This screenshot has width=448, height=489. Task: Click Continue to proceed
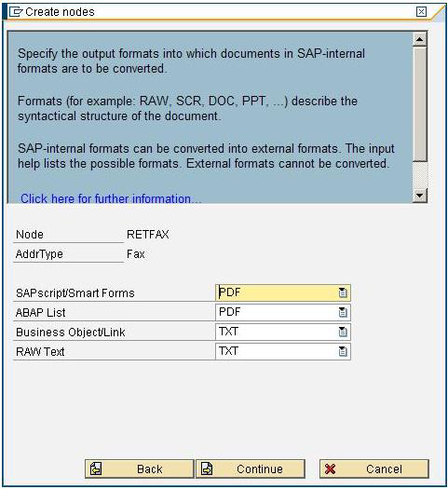point(250,469)
